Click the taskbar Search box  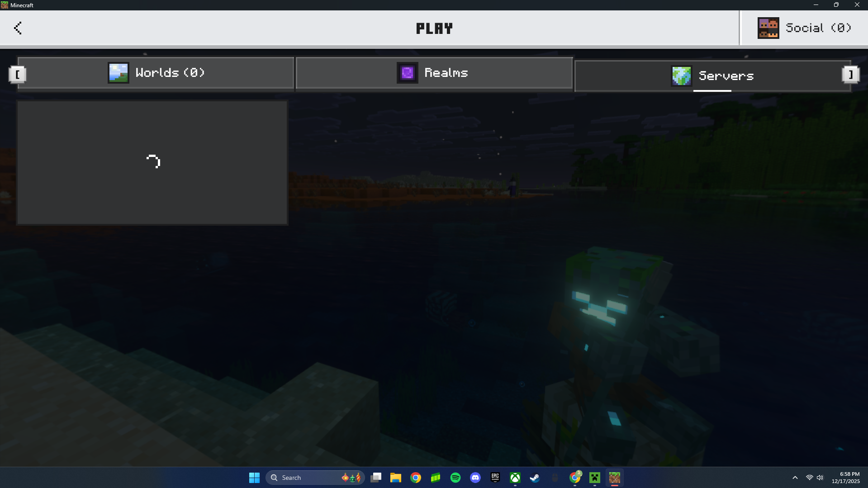315,478
